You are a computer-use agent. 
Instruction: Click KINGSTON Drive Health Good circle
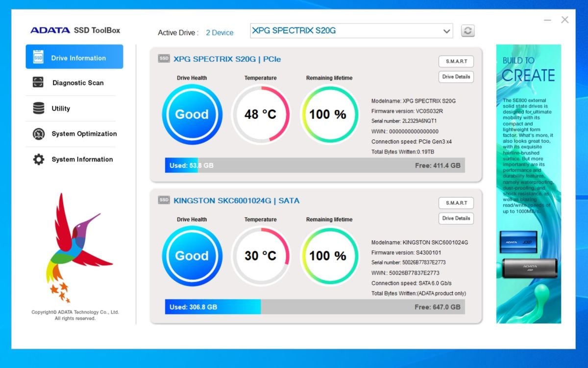(x=192, y=256)
